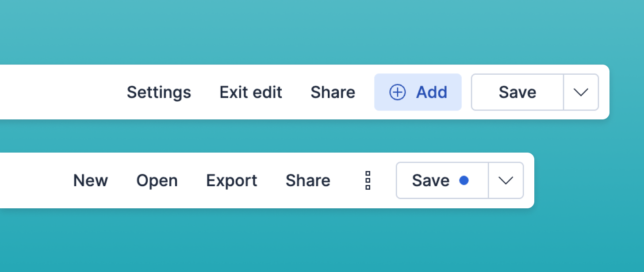Open the overflow menu with vertical dots
Image resolution: width=644 pixels, height=272 pixels.
(x=367, y=180)
